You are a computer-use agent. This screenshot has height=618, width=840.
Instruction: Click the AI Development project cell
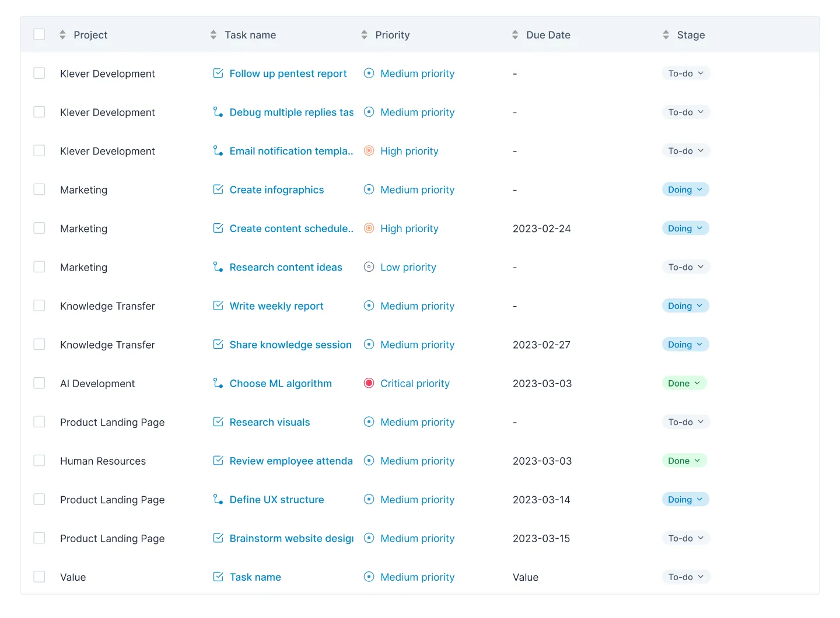coord(97,384)
